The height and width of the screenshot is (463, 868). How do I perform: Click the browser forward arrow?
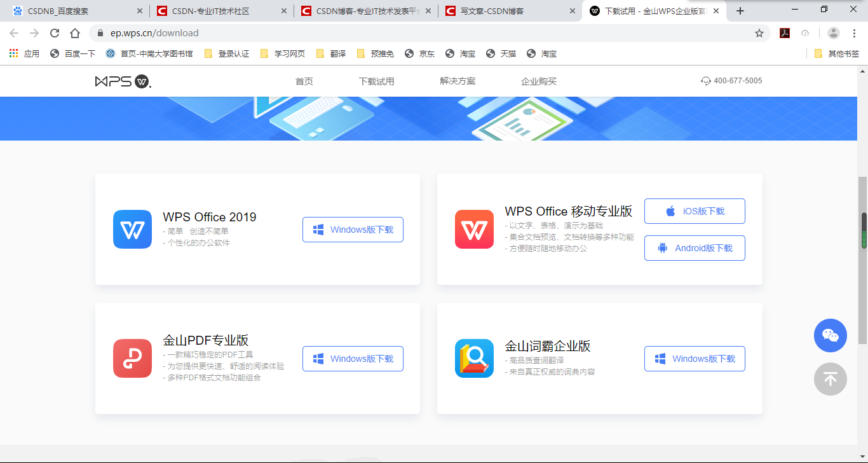pos(34,33)
